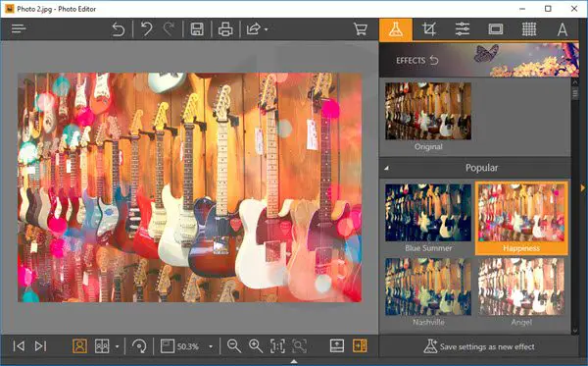Screen dimensions: 588x366
Task: Click the Revert to original arrow icon
Action: point(119,29)
